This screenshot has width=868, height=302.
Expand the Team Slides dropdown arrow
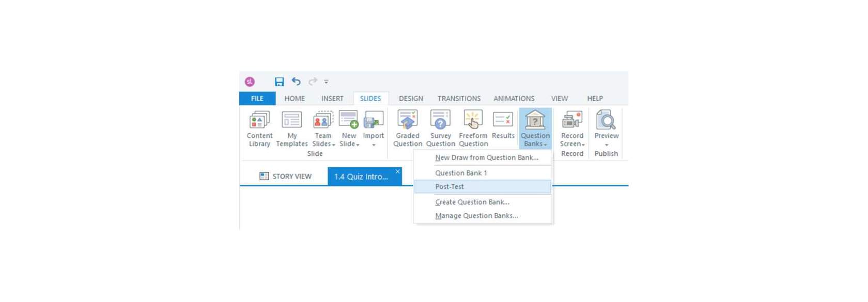333,145
